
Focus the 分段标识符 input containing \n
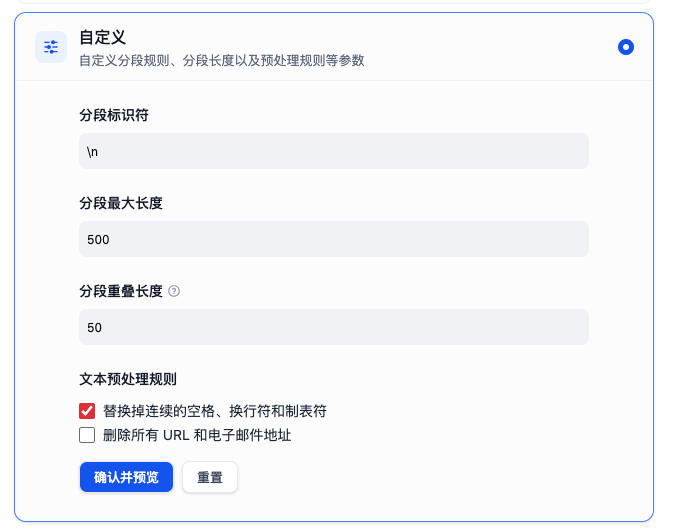pyautogui.click(x=333, y=151)
